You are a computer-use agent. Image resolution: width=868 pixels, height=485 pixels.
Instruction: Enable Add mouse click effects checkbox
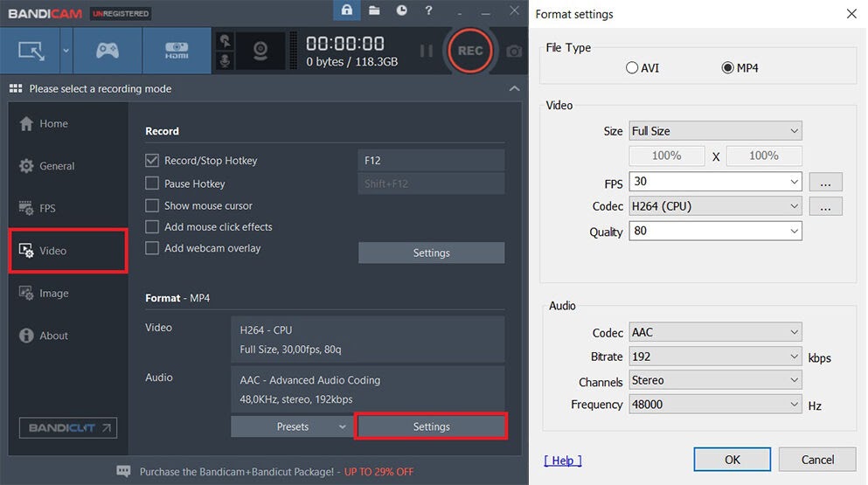[x=152, y=227]
